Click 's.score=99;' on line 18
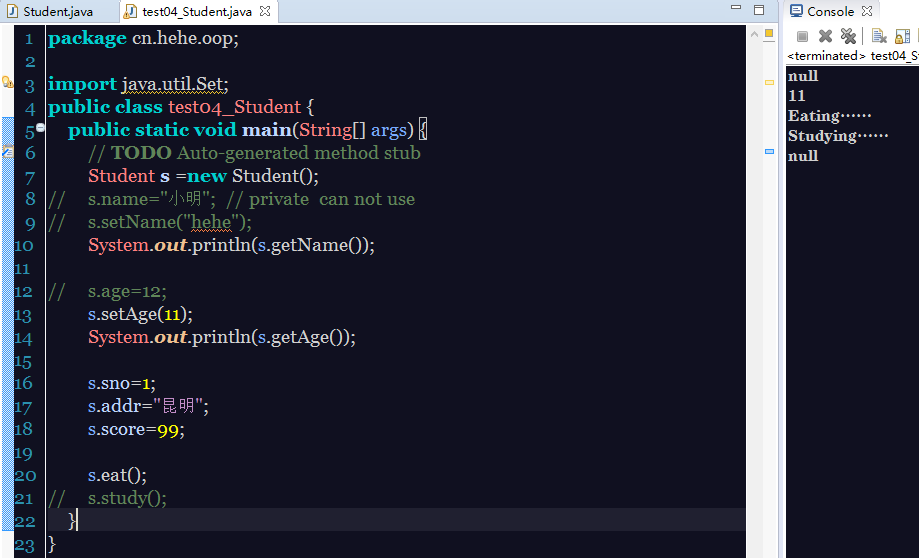Viewport: 919px width, 558px height. (137, 430)
